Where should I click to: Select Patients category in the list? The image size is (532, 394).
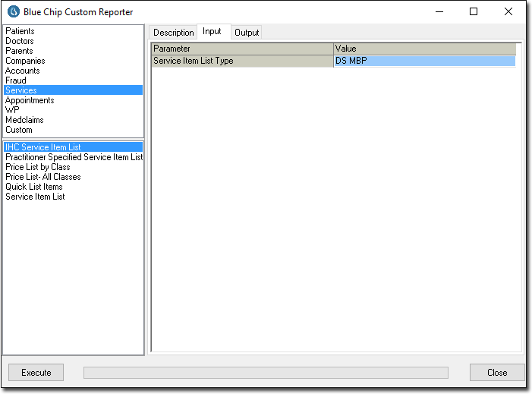20,31
